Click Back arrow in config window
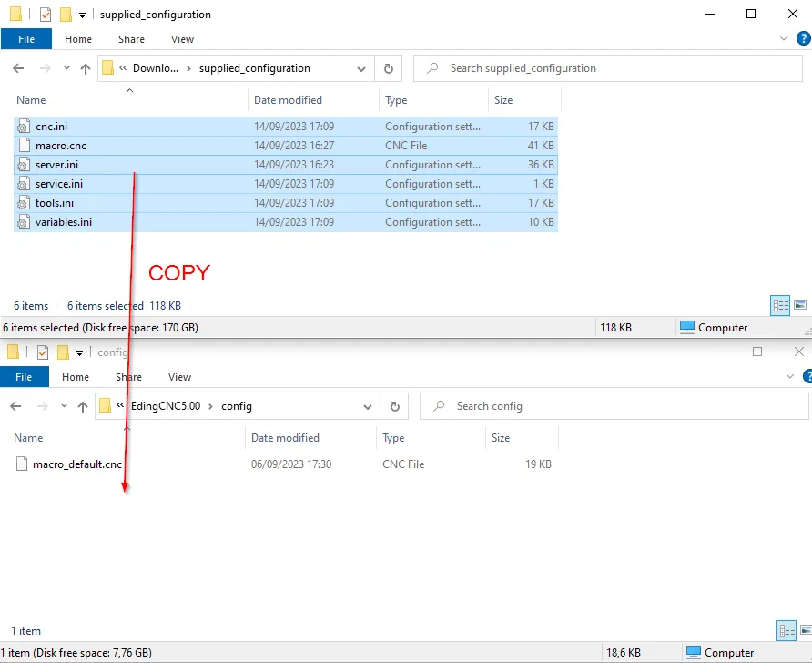 [x=15, y=406]
